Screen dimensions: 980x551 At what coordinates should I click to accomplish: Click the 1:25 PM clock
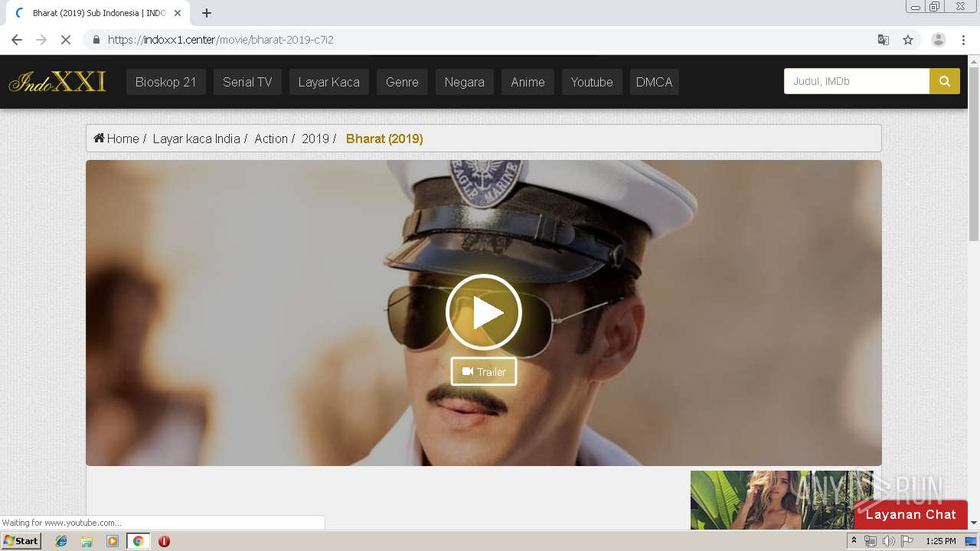click(x=941, y=541)
